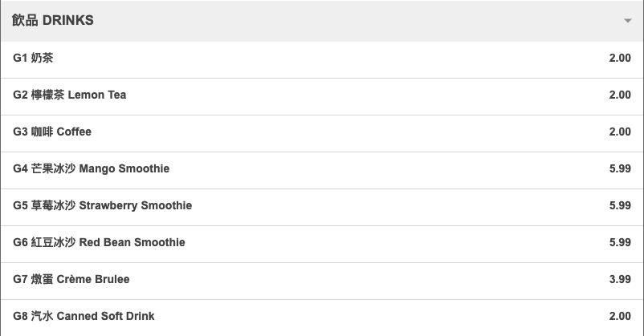Click the 咖啡 Chinese label text
This screenshot has height=336, width=644.
pyautogui.click(x=42, y=132)
